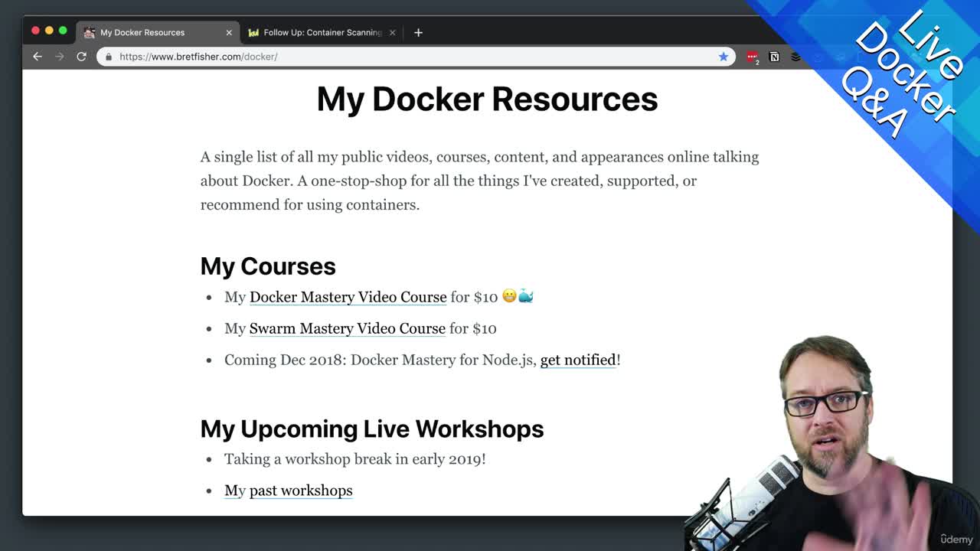Click the Udemy logo watermark
The image size is (980, 551).
coord(956,540)
